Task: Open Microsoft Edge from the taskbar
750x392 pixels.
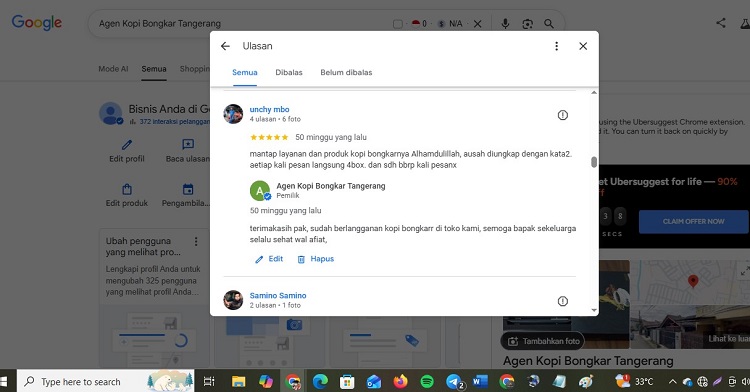Action: click(x=320, y=381)
